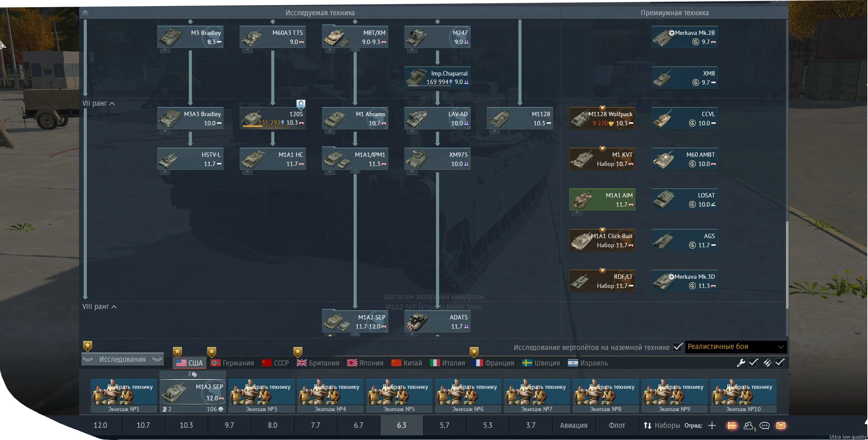Switch to the Германия nation tab

pos(232,363)
